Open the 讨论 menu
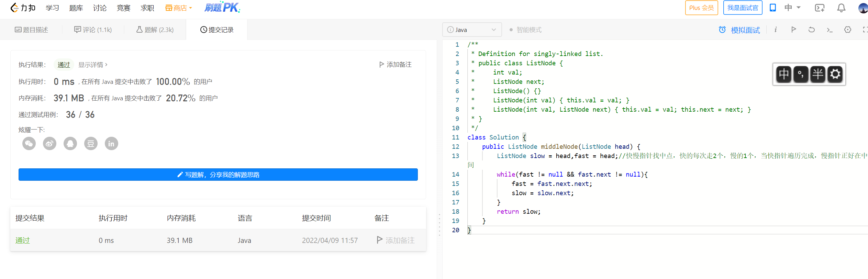The image size is (868, 279). [x=100, y=8]
